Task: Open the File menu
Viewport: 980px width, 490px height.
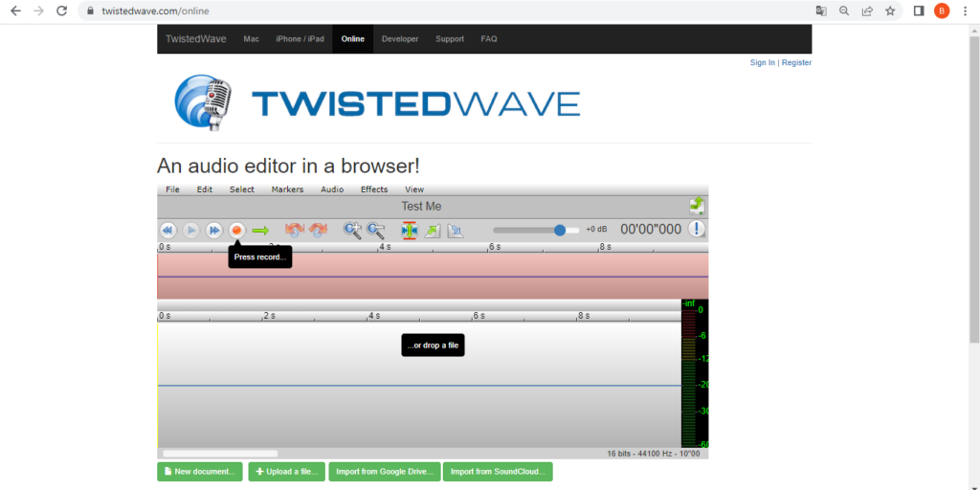Action: click(x=172, y=189)
